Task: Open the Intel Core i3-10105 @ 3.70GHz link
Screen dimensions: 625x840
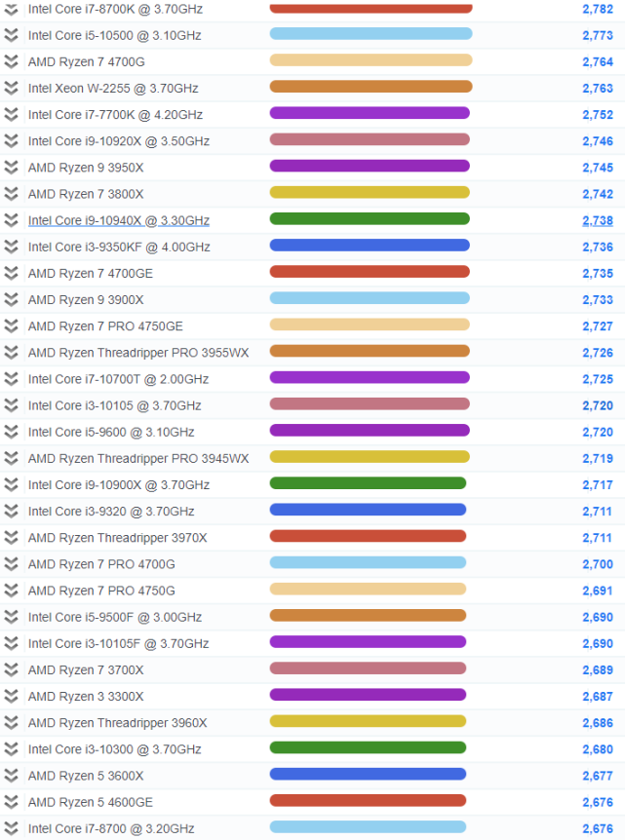Action: coord(115,405)
